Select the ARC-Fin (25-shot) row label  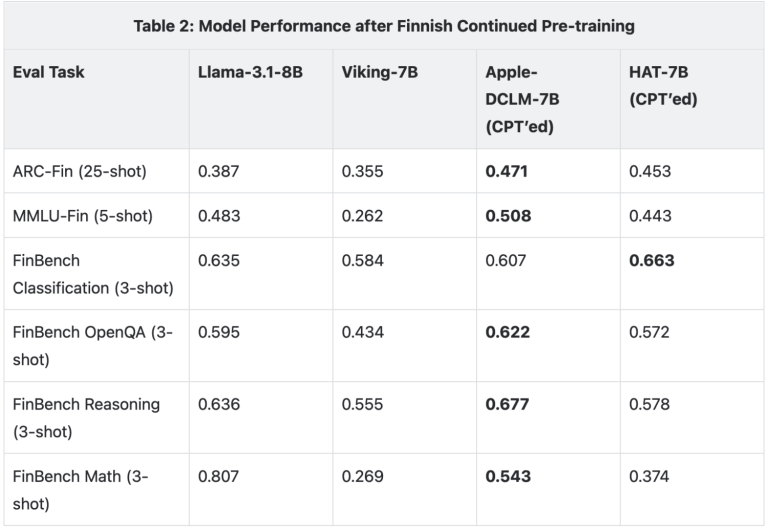[80, 171]
